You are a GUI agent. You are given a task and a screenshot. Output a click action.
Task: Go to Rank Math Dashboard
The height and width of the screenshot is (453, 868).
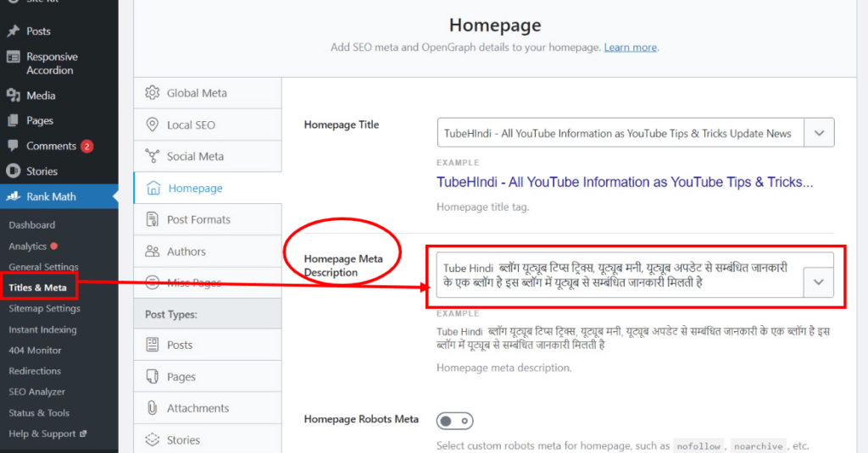click(x=32, y=225)
